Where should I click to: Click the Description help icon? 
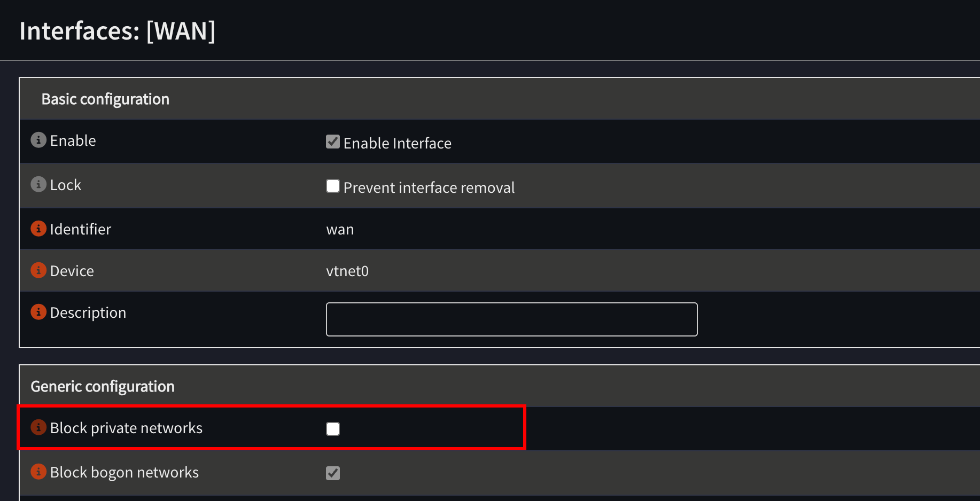click(38, 311)
